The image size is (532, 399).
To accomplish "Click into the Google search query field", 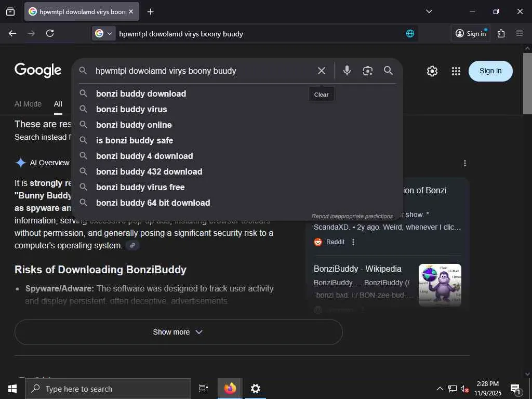I will pyautogui.click(x=204, y=71).
